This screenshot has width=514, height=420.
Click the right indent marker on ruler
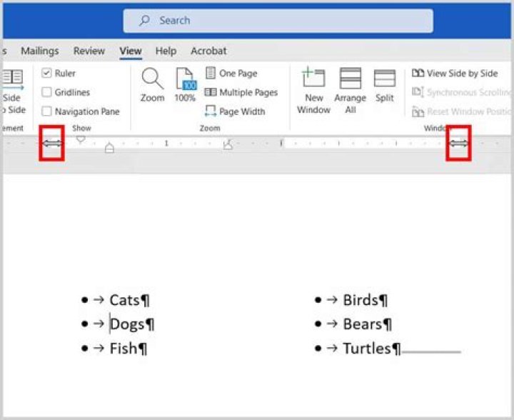coord(228,144)
